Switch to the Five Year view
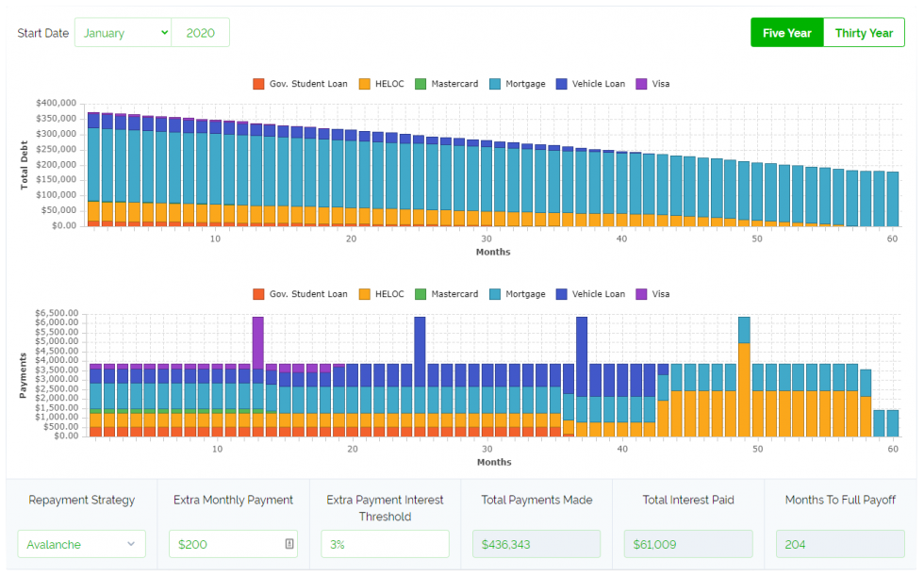 pos(786,33)
